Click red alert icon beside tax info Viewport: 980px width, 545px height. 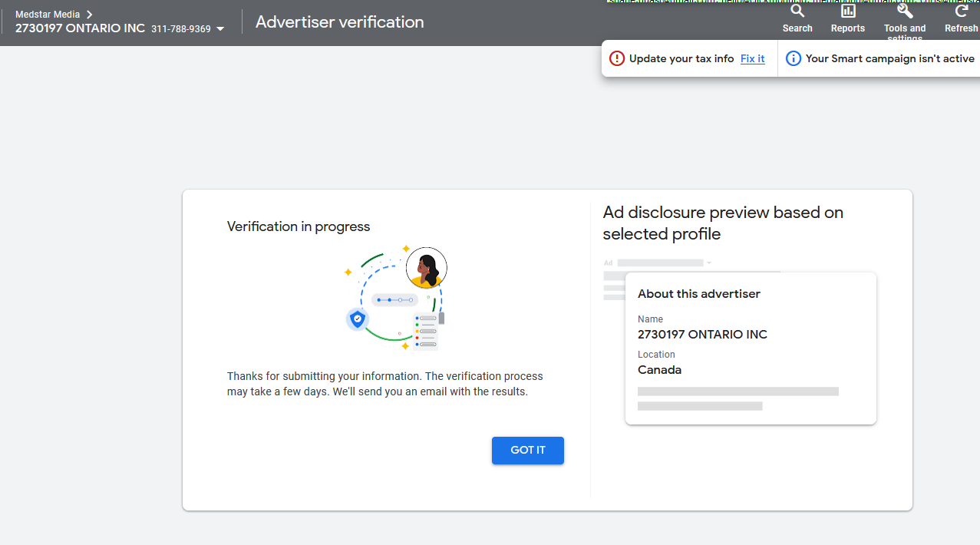pyautogui.click(x=617, y=58)
